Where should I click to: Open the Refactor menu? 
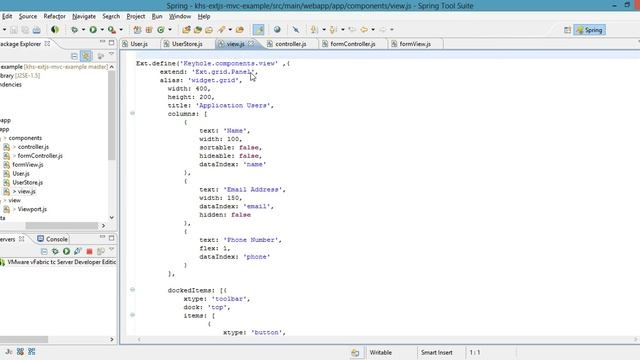pos(54,16)
